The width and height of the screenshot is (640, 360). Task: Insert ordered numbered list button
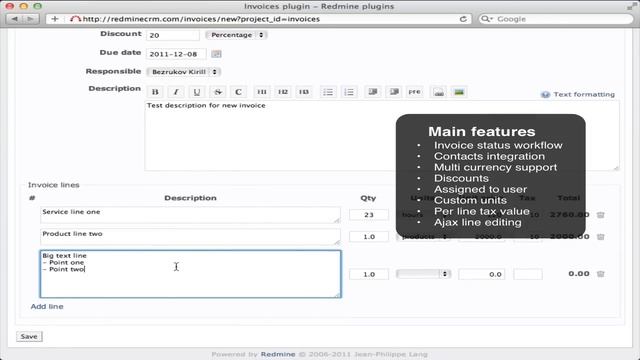(x=349, y=92)
